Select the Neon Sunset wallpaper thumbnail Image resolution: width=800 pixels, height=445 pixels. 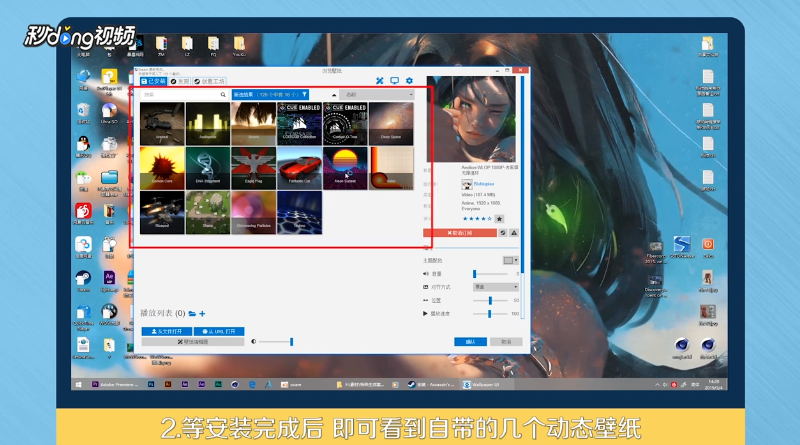[x=345, y=168]
